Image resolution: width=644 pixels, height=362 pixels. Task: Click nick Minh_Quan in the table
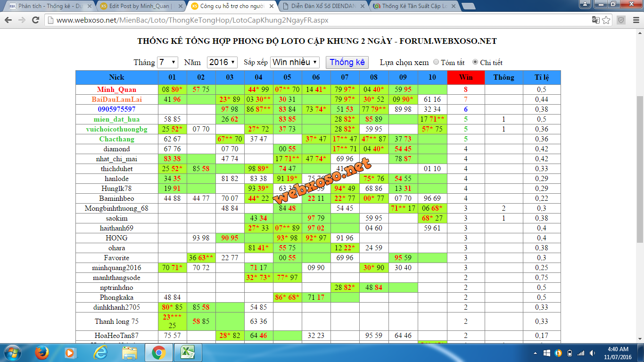[116, 90]
